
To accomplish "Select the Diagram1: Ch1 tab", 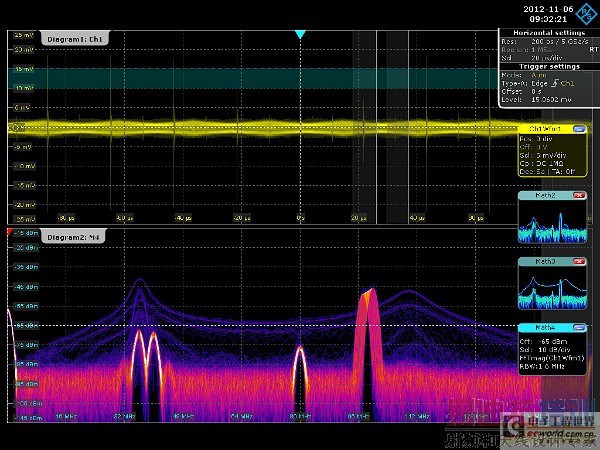I will [75, 39].
